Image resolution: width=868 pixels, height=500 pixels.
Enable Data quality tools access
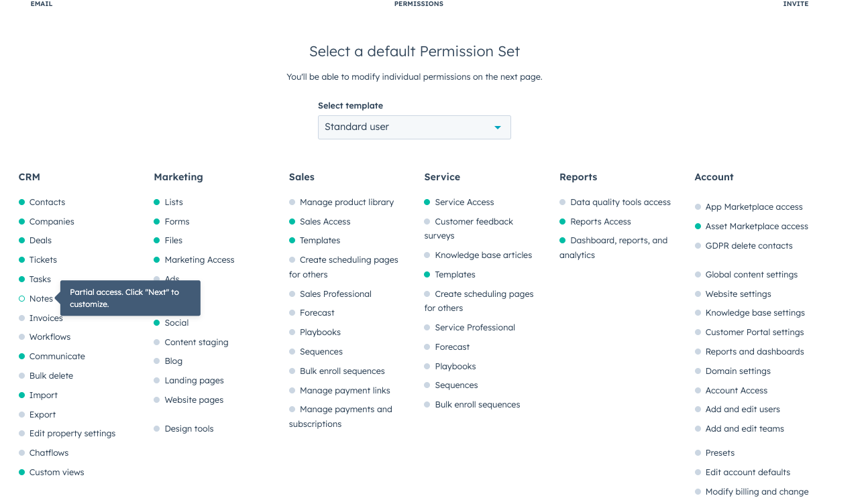tap(562, 202)
